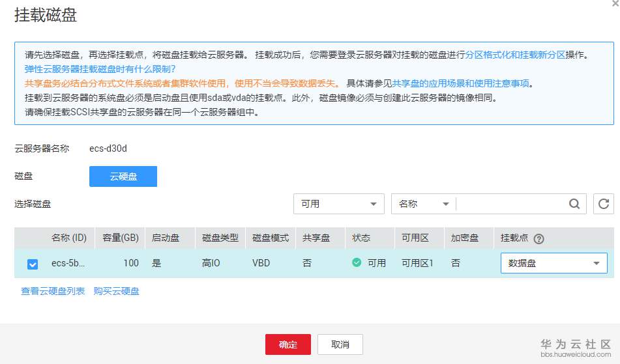
Task: Click the 加密盘 column header
Action: pyautogui.click(x=465, y=238)
